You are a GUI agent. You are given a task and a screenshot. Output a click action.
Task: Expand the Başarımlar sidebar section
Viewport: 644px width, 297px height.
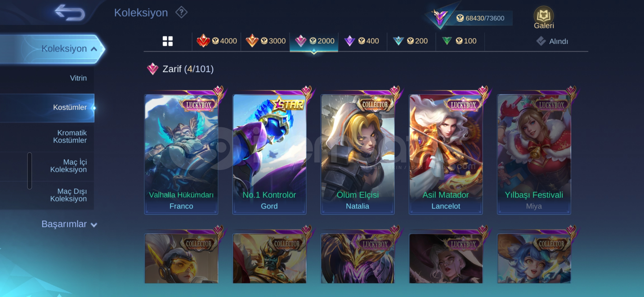pos(69,224)
